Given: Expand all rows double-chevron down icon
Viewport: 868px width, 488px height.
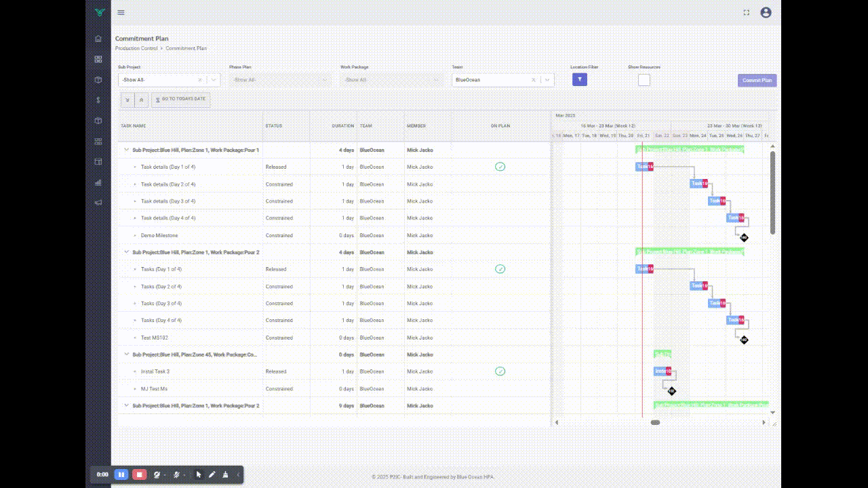Looking at the screenshot, I should 127,100.
